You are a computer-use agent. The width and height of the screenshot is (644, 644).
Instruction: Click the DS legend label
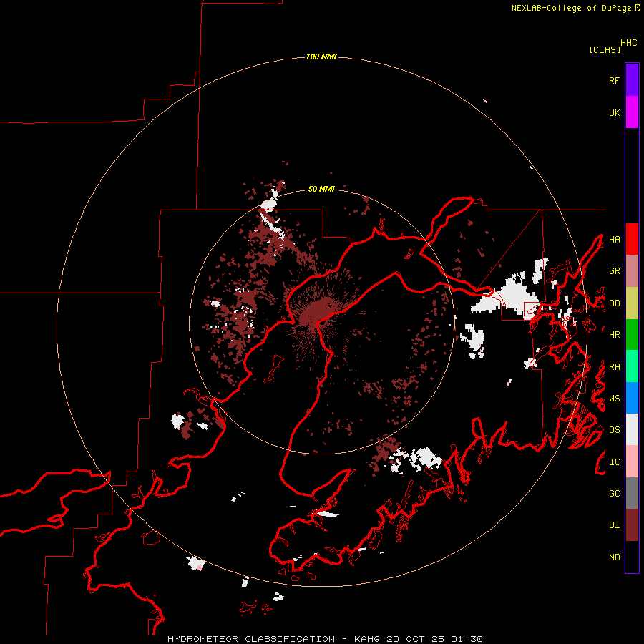614,430
